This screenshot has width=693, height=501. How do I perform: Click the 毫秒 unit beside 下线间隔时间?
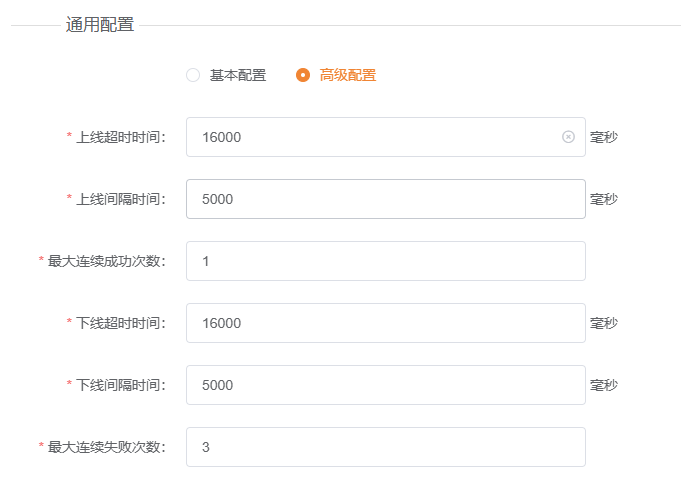[604, 385]
